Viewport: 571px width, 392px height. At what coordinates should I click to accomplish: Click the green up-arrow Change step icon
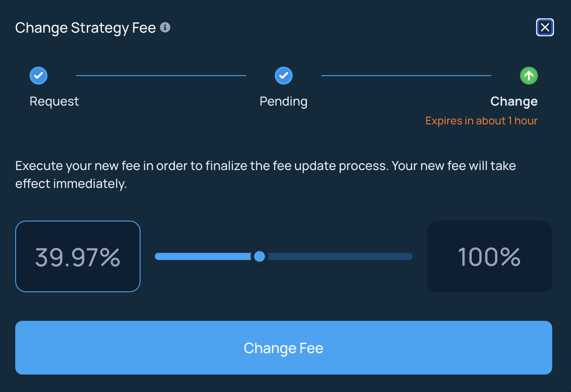[529, 76]
